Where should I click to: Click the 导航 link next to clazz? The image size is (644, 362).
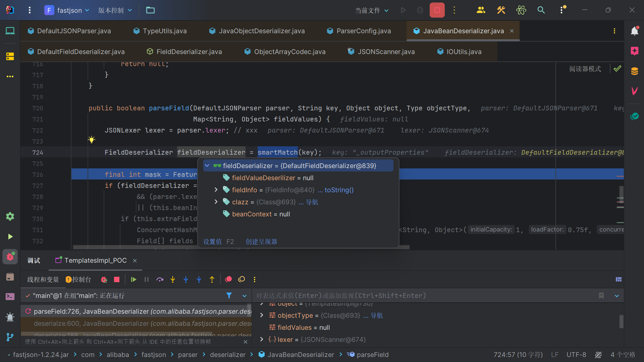[312, 202]
